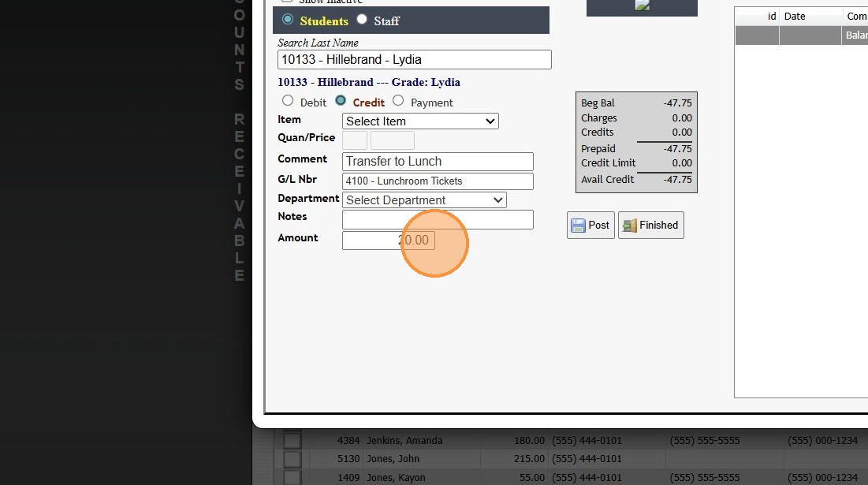Click the name Jones, Kayon
Image resolution: width=868 pixels, height=485 pixels.
click(x=396, y=477)
